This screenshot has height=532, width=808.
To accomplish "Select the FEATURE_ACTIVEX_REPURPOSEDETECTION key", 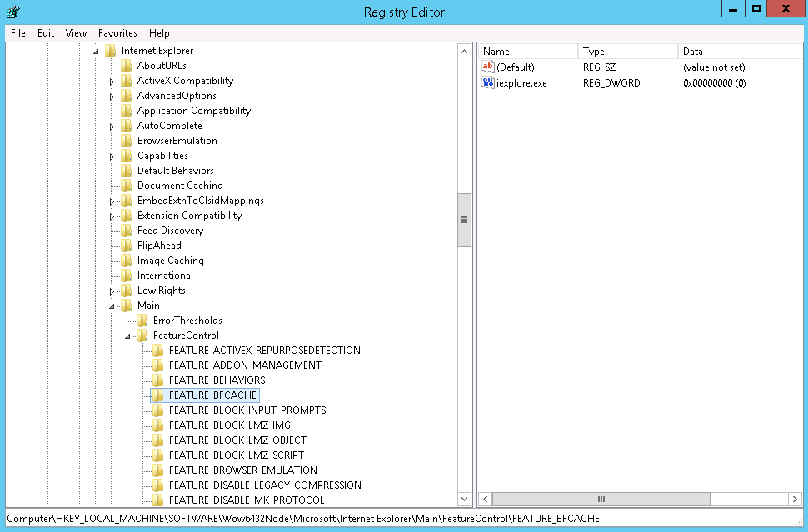I will 265,351.
